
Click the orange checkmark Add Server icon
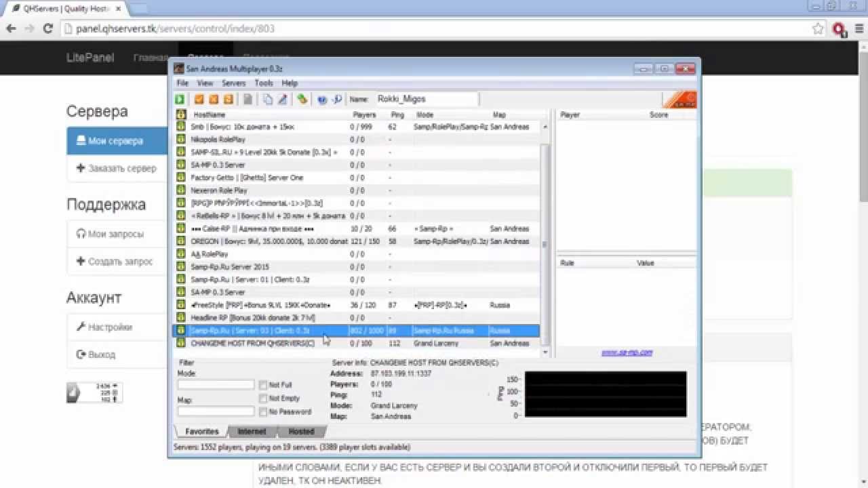199,100
